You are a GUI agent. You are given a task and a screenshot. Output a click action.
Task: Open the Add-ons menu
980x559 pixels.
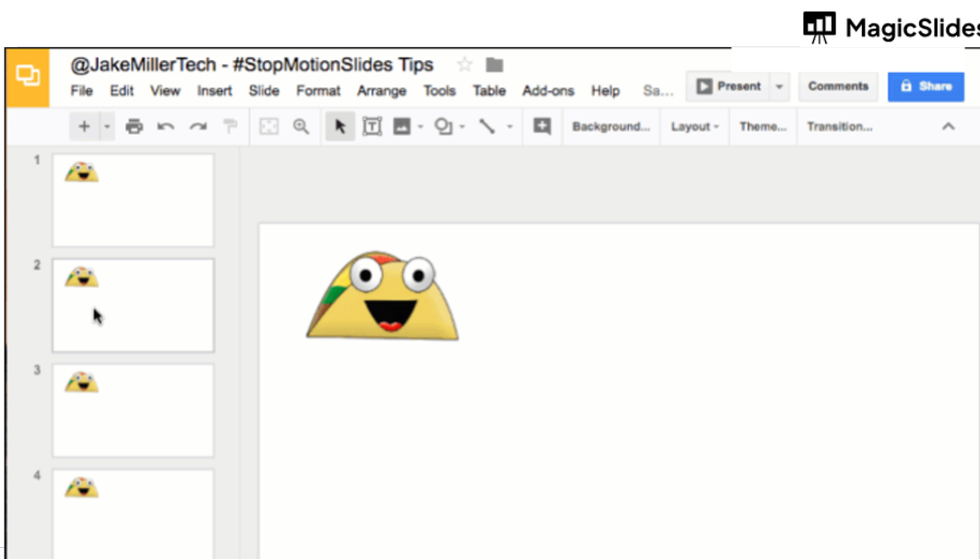coord(549,90)
